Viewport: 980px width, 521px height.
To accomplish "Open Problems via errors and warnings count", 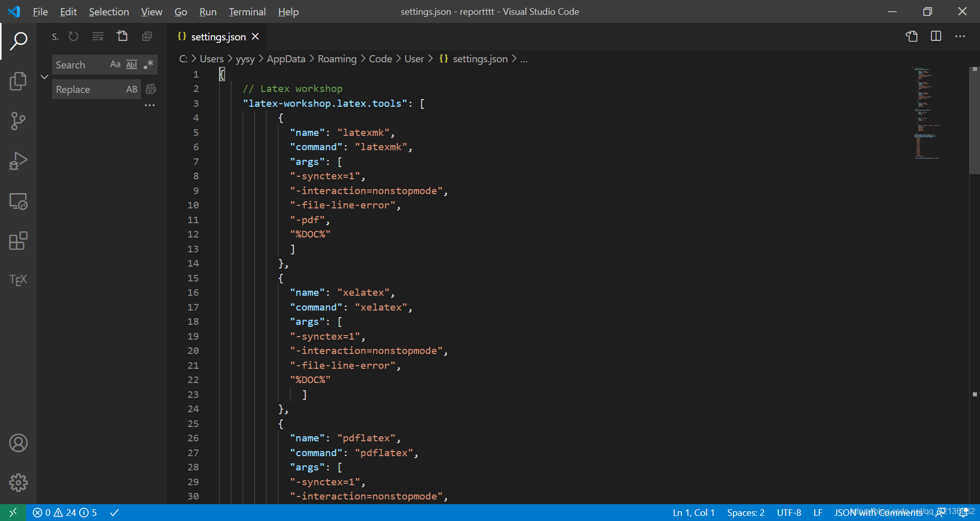I will (65, 512).
